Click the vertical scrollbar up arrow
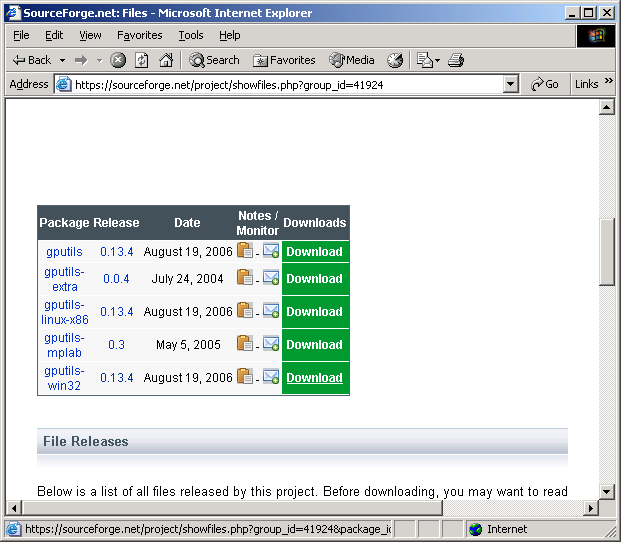 point(606,107)
